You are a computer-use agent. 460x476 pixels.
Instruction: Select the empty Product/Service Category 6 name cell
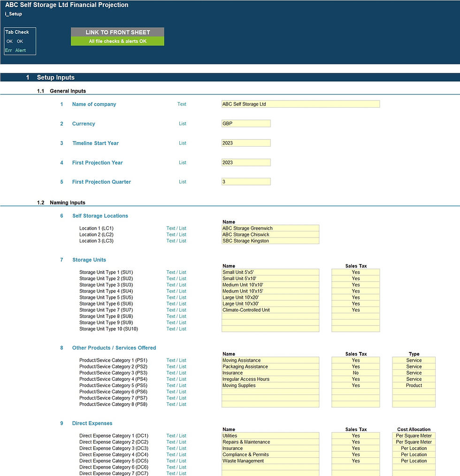[x=270, y=391]
